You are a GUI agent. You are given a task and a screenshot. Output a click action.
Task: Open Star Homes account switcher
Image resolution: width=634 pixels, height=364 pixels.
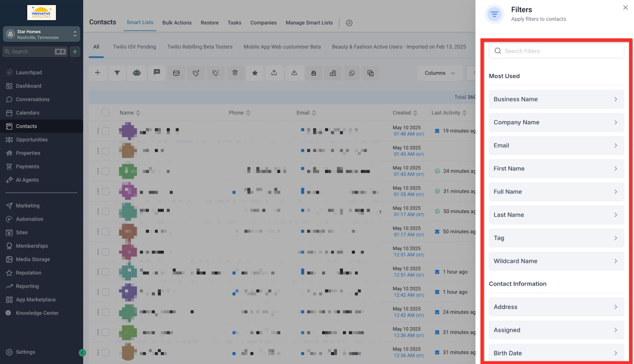point(42,34)
